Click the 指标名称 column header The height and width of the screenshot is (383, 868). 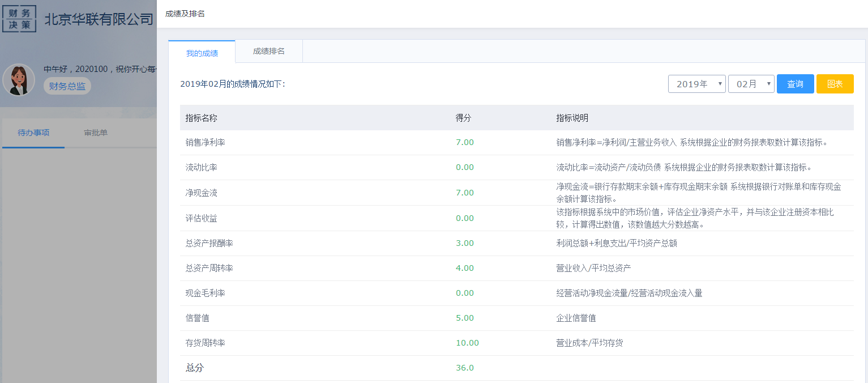click(202, 118)
